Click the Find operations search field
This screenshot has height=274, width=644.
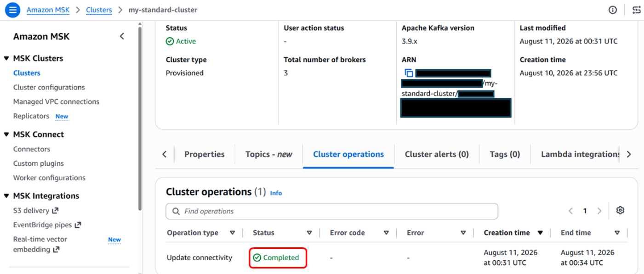pos(332,211)
